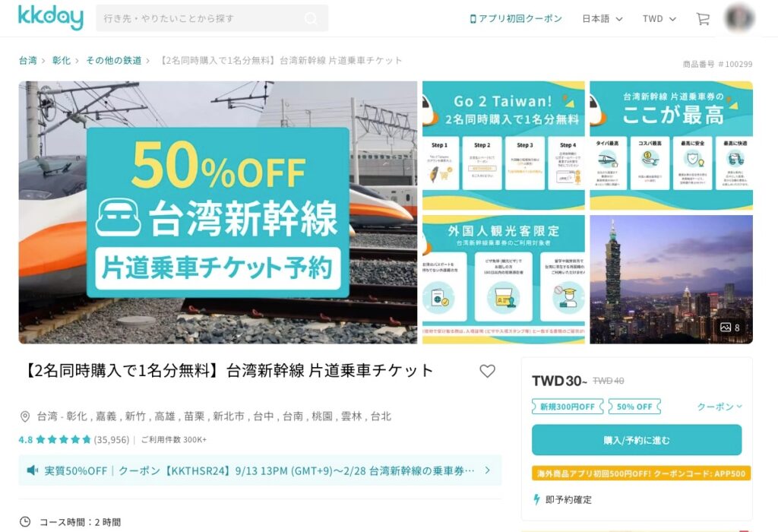Open the shopping cart icon

pyautogui.click(x=703, y=19)
